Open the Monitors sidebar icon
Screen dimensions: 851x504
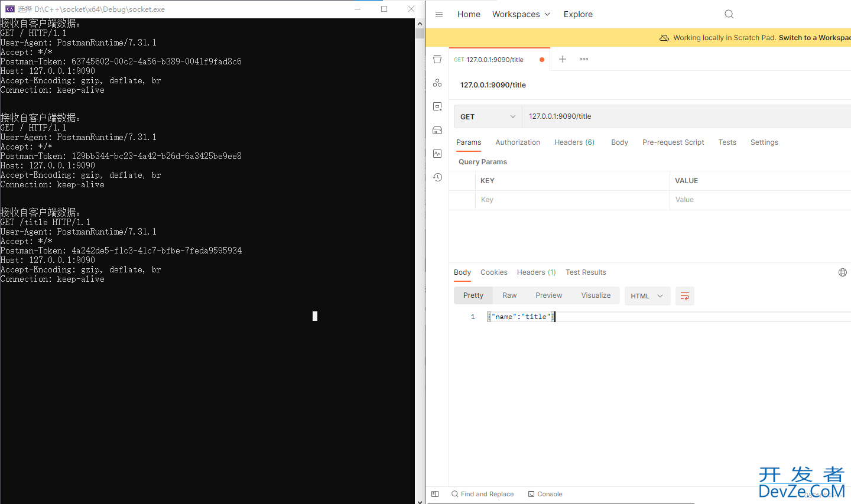[x=437, y=154]
